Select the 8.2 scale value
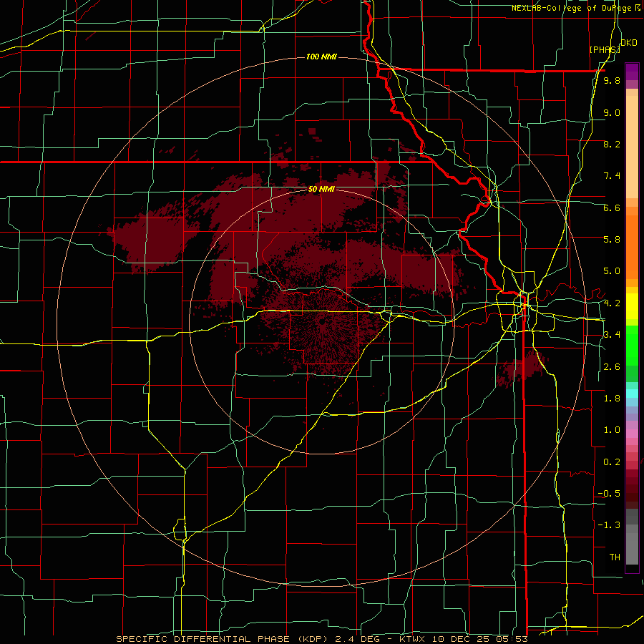 pyautogui.click(x=612, y=144)
